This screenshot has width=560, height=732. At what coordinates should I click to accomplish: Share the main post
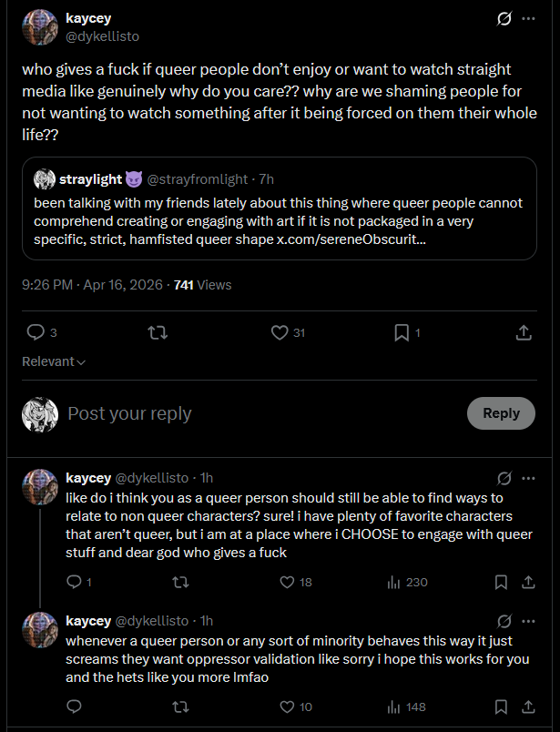(x=524, y=333)
